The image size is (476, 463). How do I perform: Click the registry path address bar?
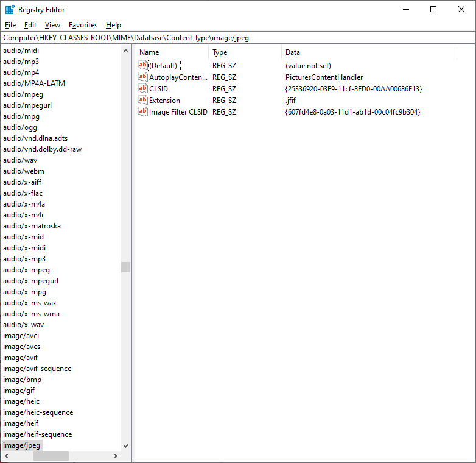[x=237, y=38]
